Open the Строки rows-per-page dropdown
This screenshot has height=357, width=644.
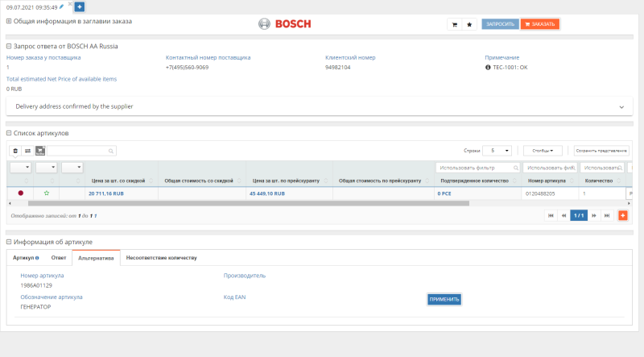(x=496, y=151)
